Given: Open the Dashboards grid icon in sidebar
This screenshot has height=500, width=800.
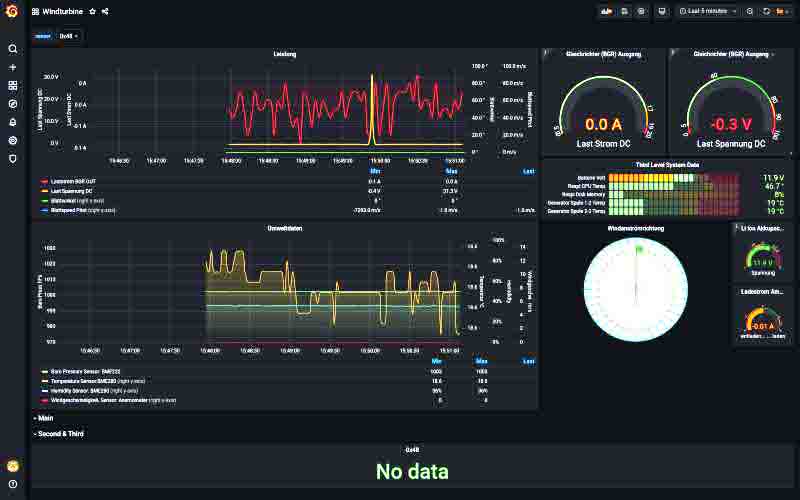Looking at the screenshot, I should (13, 85).
